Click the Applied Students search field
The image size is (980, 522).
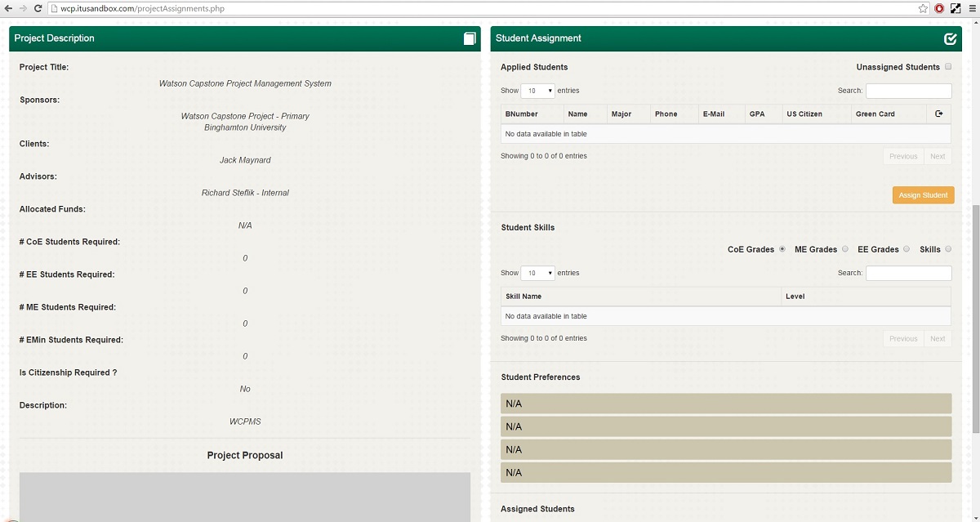pos(908,91)
